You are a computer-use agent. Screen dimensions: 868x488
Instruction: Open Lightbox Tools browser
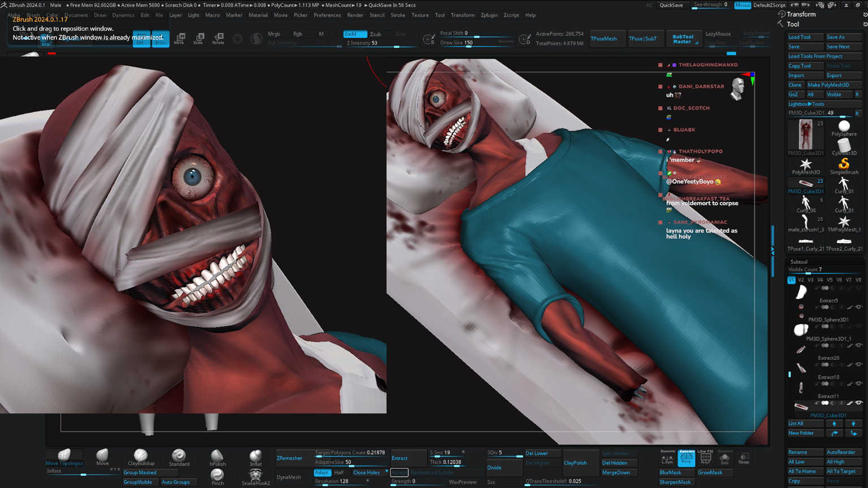806,104
